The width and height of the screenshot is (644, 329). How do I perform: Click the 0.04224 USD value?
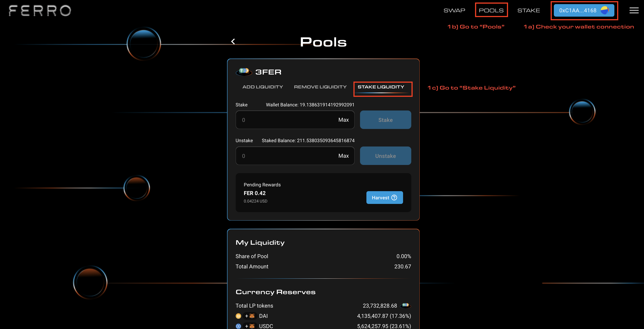(x=256, y=201)
